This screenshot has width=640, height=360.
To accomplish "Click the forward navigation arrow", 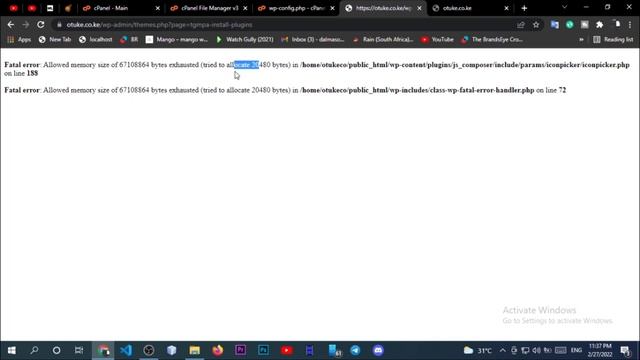I will 26,25.
